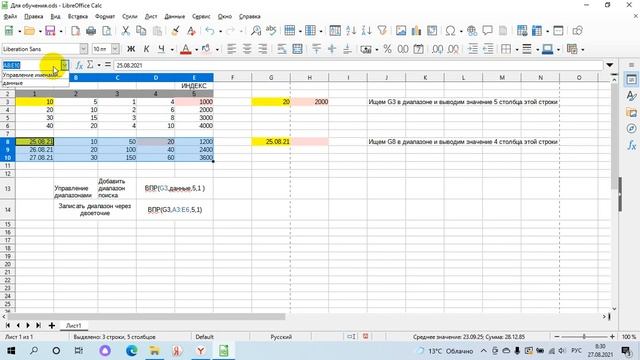
Task: Click Export as PDF icon
Action: click(76, 31)
